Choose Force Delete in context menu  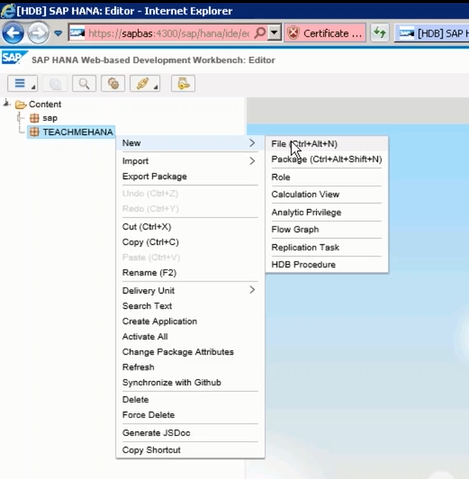tap(190, 415)
